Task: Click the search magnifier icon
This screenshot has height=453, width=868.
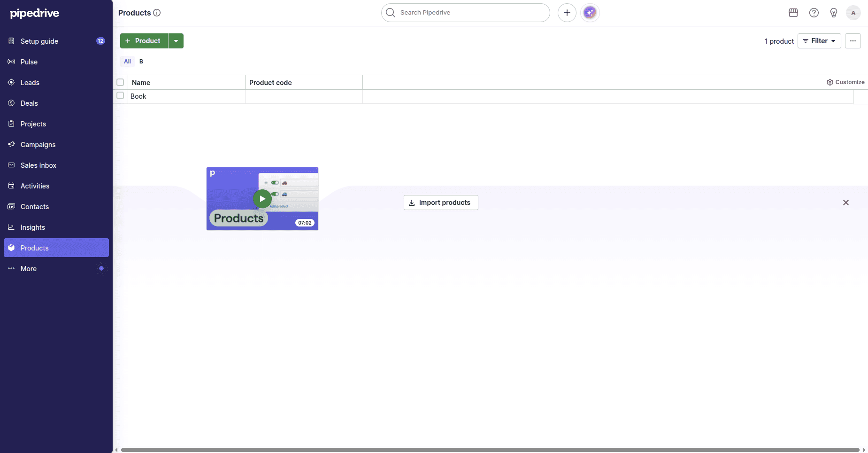Action: tap(391, 13)
